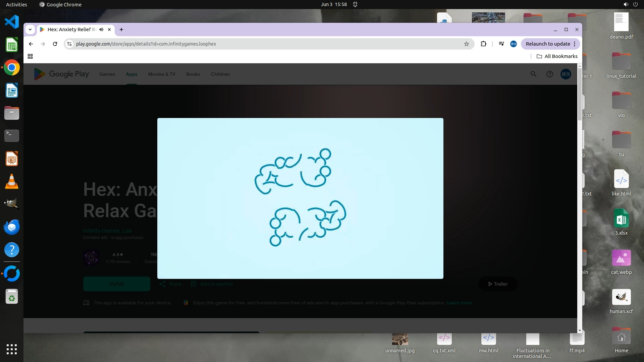Switch to the Movies & TV tab

pyautogui.click(x=162, y=74)
